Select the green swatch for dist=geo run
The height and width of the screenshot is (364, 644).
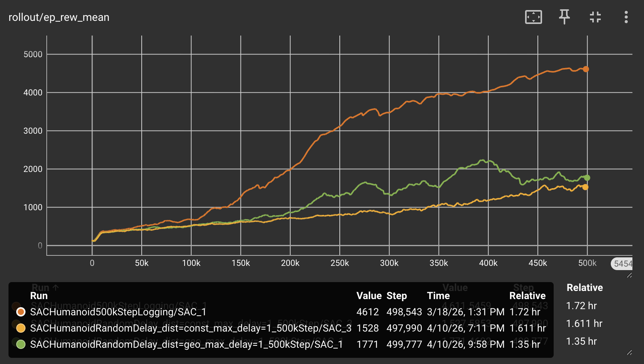pos(21,344)
